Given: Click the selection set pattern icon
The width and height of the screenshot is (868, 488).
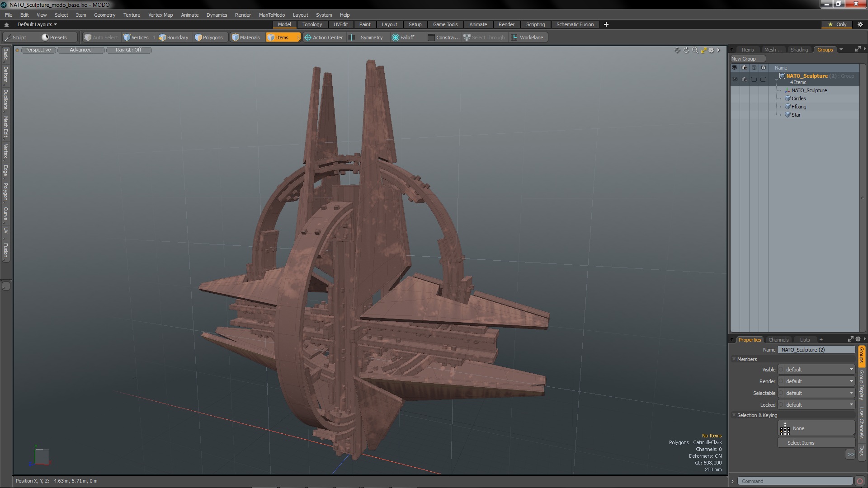Looking at the screenshot, I should click(785, 428).
